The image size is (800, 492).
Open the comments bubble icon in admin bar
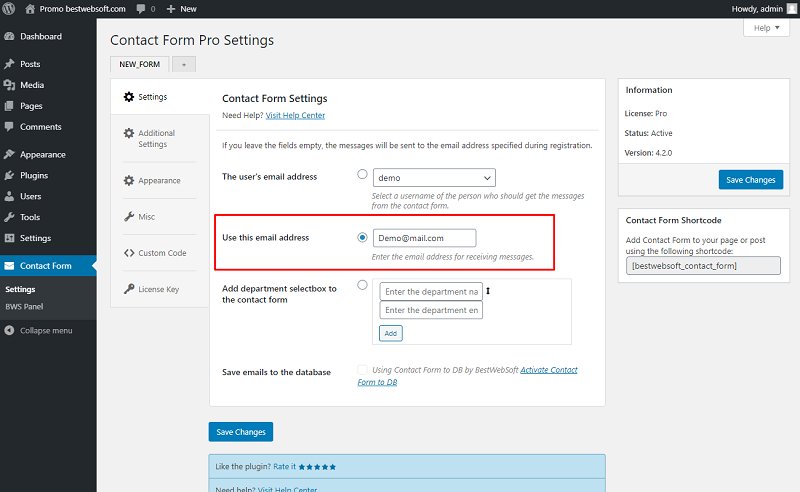[141, 9]
